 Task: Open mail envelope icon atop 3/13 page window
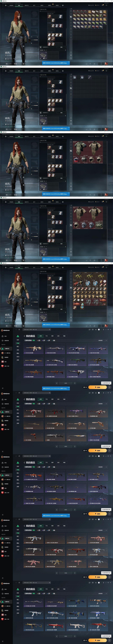click(92, 330)
